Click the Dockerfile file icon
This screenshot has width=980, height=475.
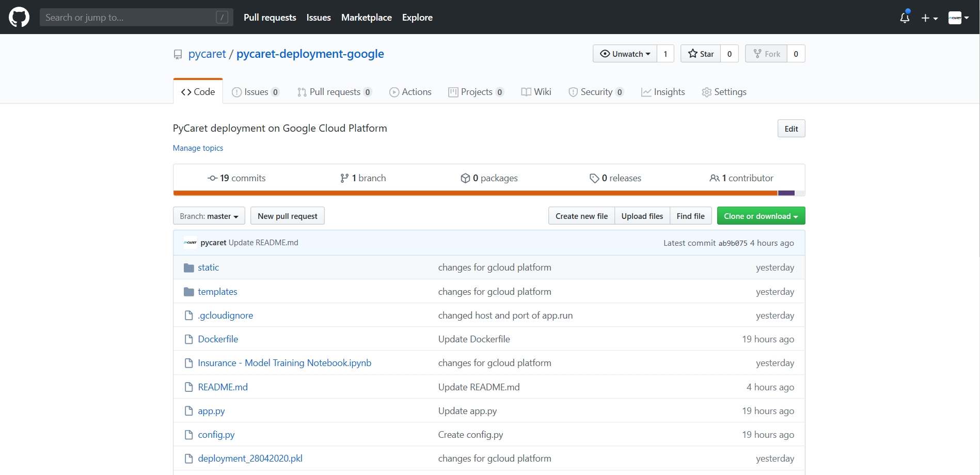(x=188, y=339)
